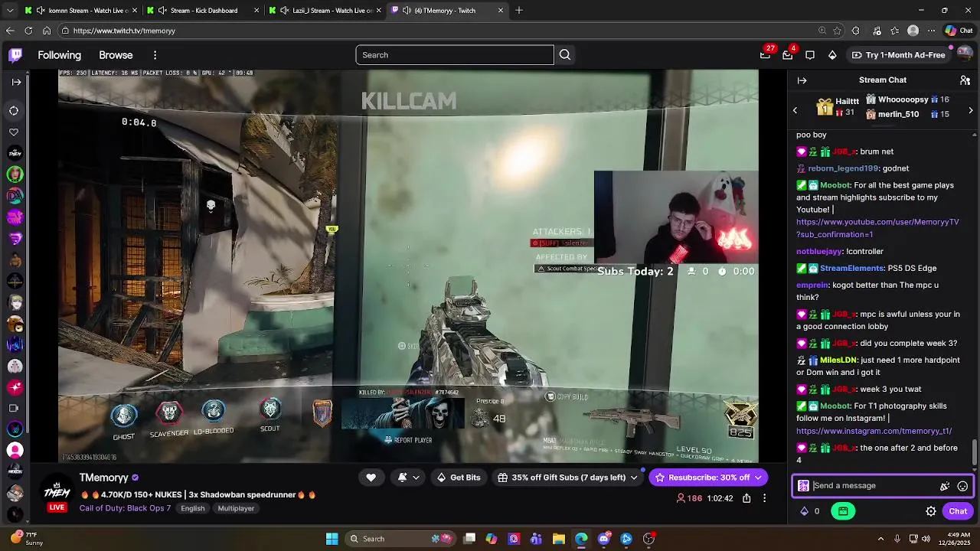Share the stream via share icon

(746, 498)
